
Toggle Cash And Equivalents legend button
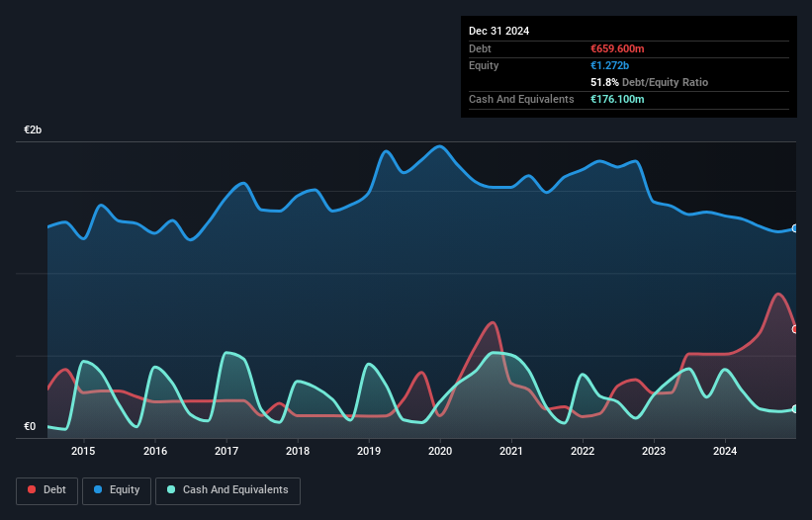tap(227, 490)
